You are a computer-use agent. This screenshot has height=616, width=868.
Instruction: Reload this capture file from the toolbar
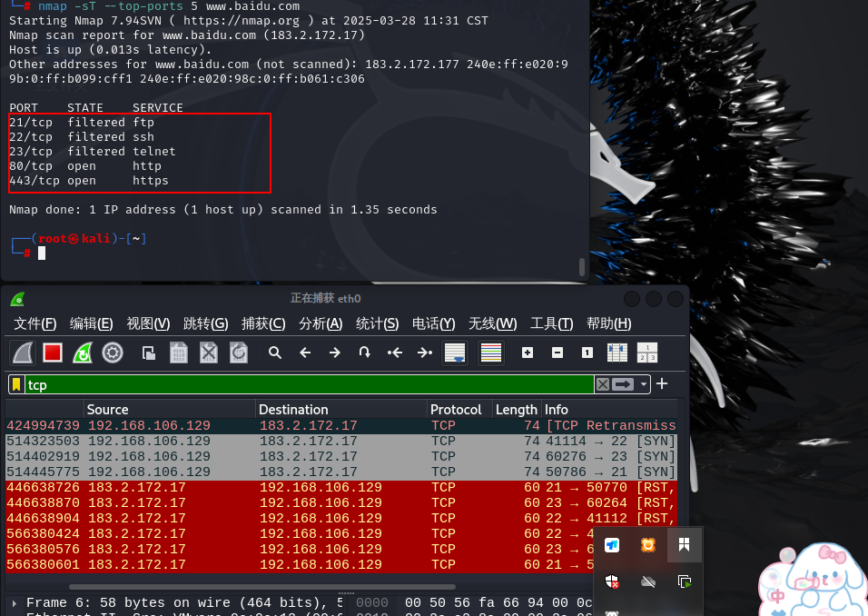tap(239, 353)
